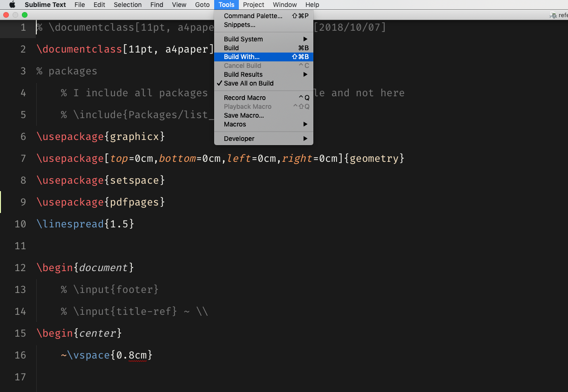The image size is (568, 392).
Task: Open the Find menu
Action: [x=157, y=5]
